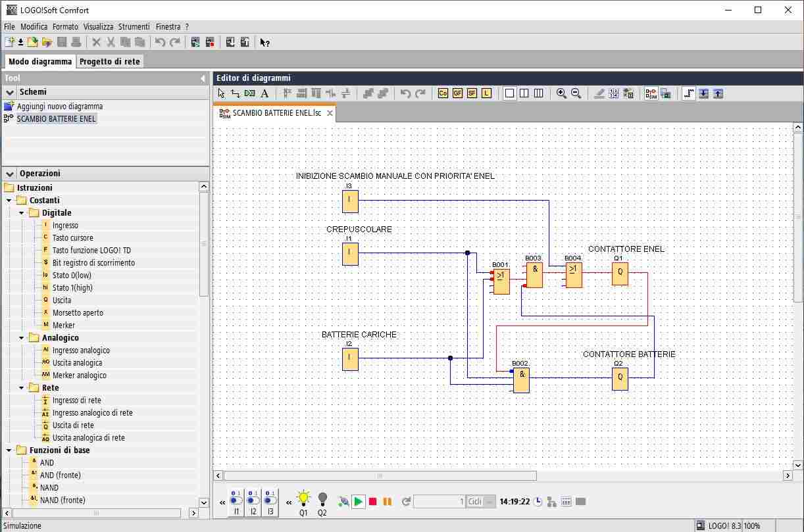Choose the selection arrow tool in editor
Viewport: 804px width, 532px height.
click(222, 93)
